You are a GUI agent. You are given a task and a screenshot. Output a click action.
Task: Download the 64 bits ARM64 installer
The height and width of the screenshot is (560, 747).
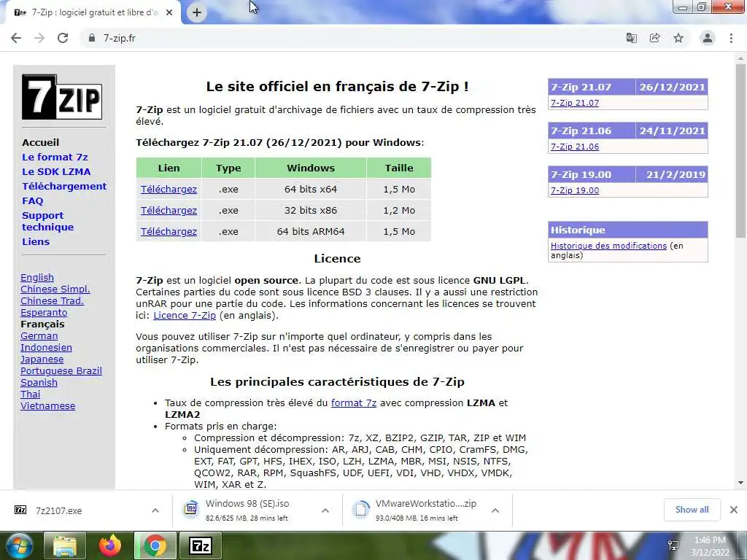[x=169, y=231]
